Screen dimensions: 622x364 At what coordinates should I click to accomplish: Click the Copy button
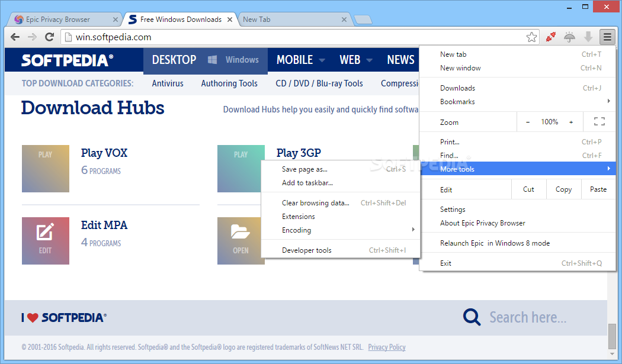click(x=564, y=189)
